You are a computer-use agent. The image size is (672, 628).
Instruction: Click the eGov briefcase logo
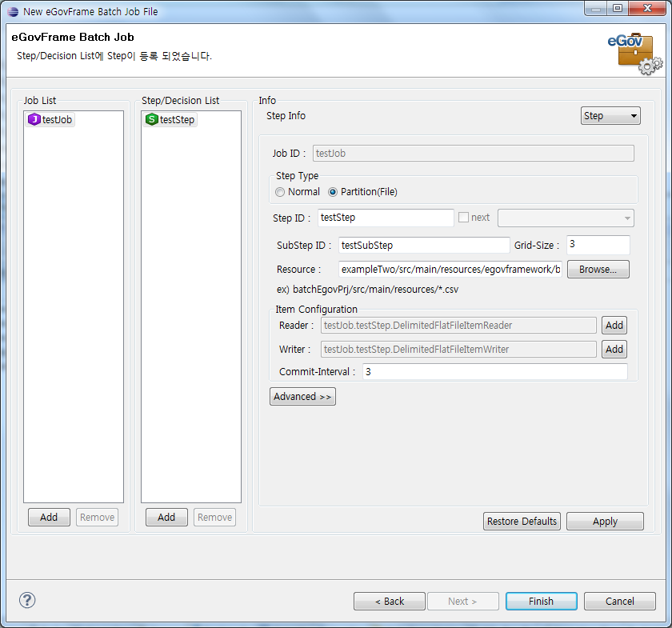pos(634,54)
